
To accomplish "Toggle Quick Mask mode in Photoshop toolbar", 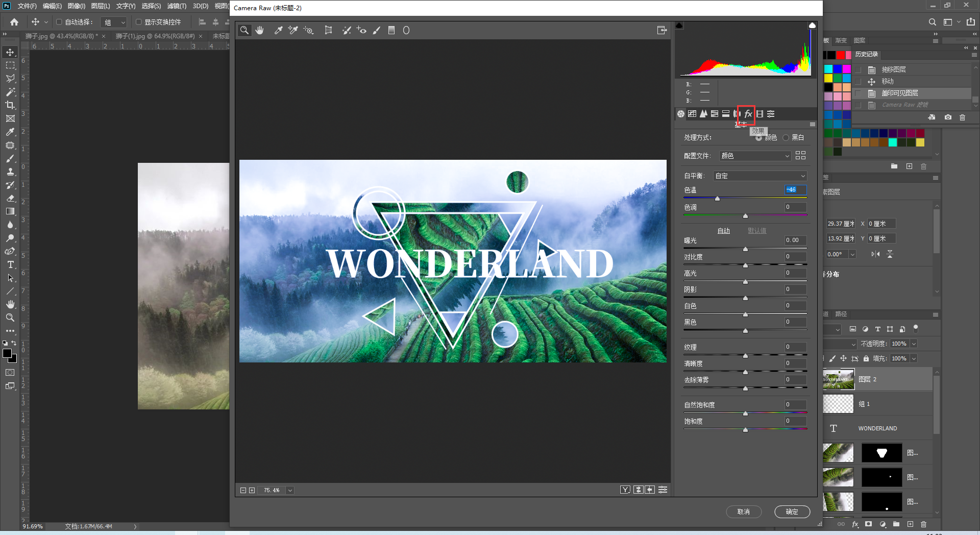I will (10, 373).
